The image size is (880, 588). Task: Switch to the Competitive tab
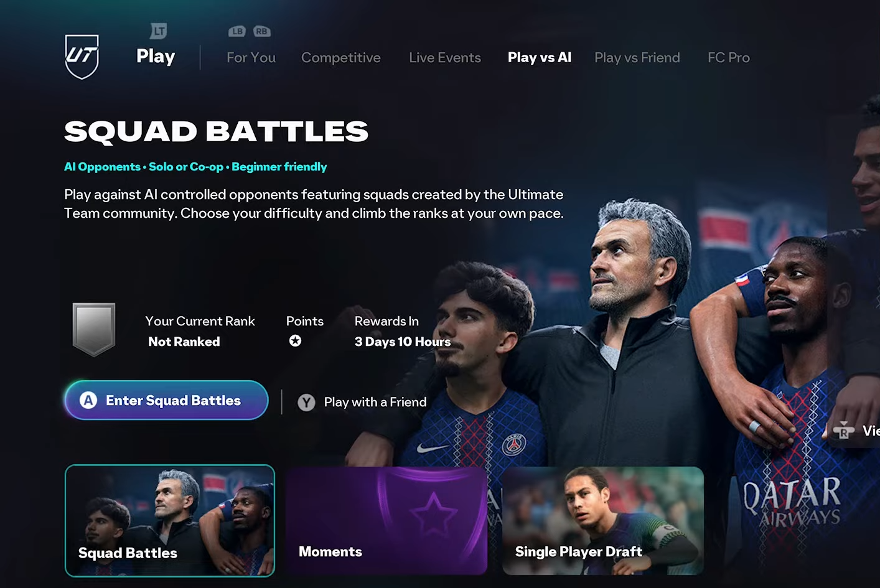point(341,57)
